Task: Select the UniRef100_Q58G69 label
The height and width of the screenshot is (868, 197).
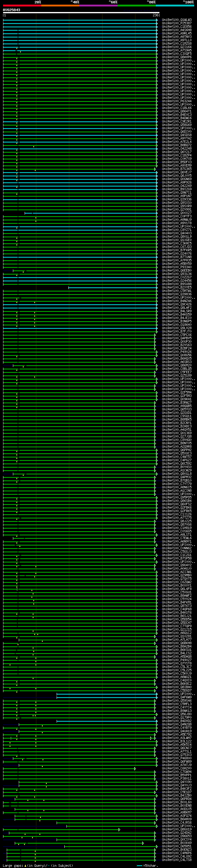Action: pos(176,125)
